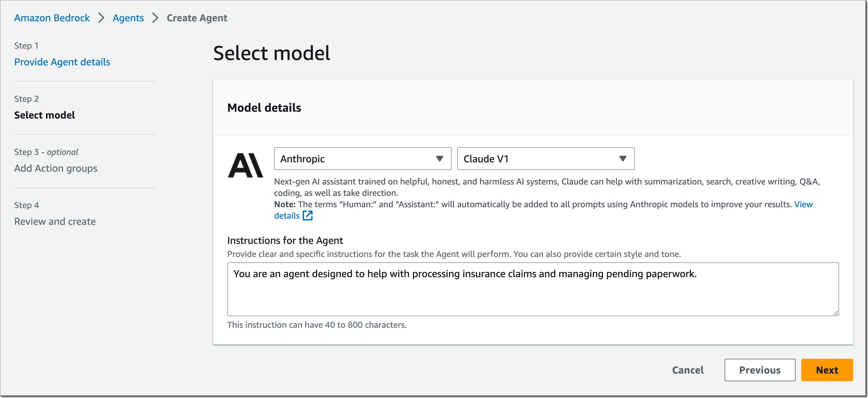Select the current Select model step
868x398 pixels.
45,115
